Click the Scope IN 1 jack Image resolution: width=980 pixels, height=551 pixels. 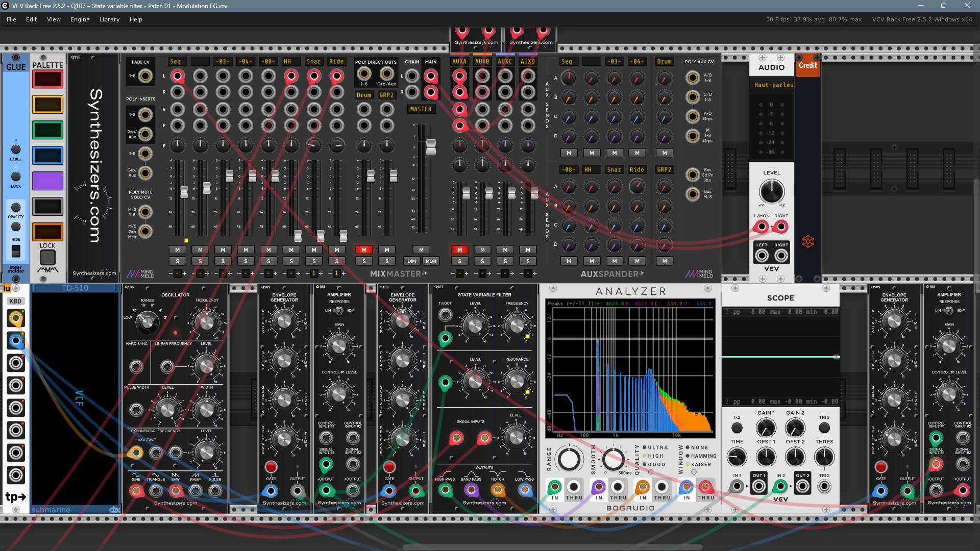click(737, 487)
